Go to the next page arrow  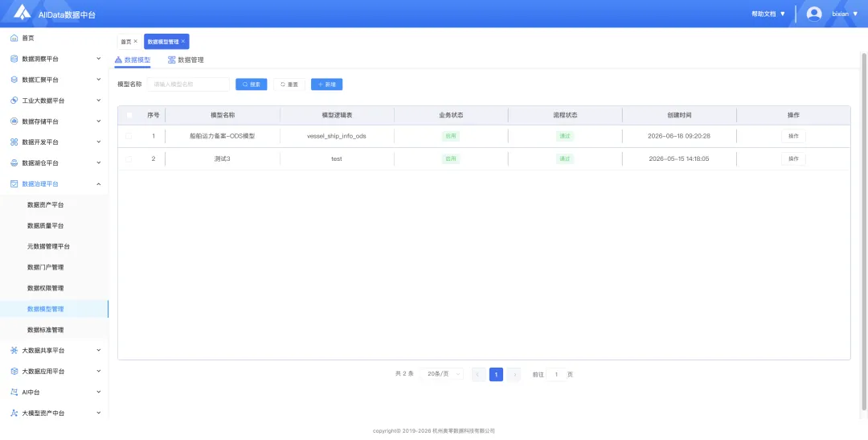(514, 375)
